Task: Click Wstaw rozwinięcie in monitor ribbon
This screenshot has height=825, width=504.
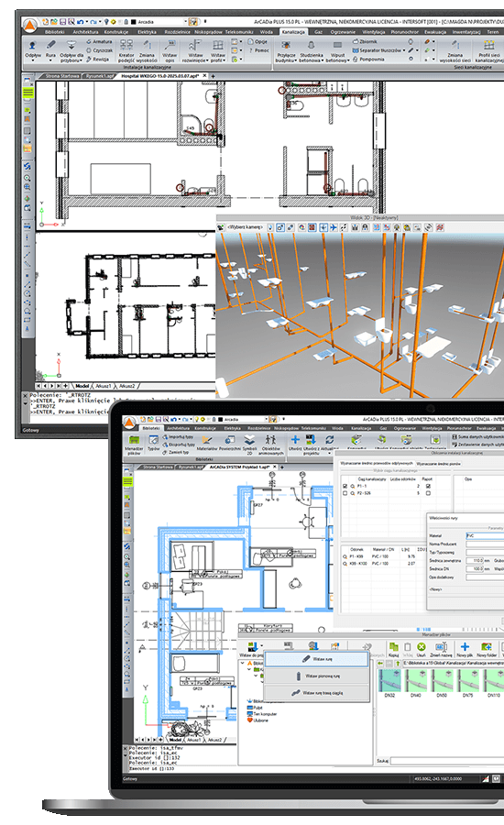Action: 195,51
